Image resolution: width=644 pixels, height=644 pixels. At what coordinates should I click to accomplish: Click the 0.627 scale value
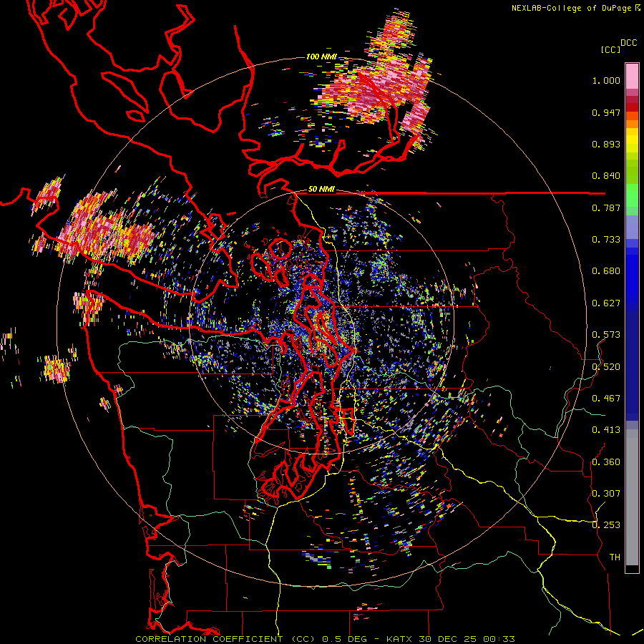(606, 303)
